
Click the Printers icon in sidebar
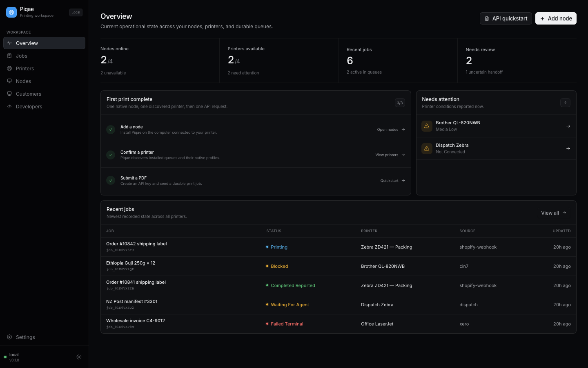pos(9,68)
